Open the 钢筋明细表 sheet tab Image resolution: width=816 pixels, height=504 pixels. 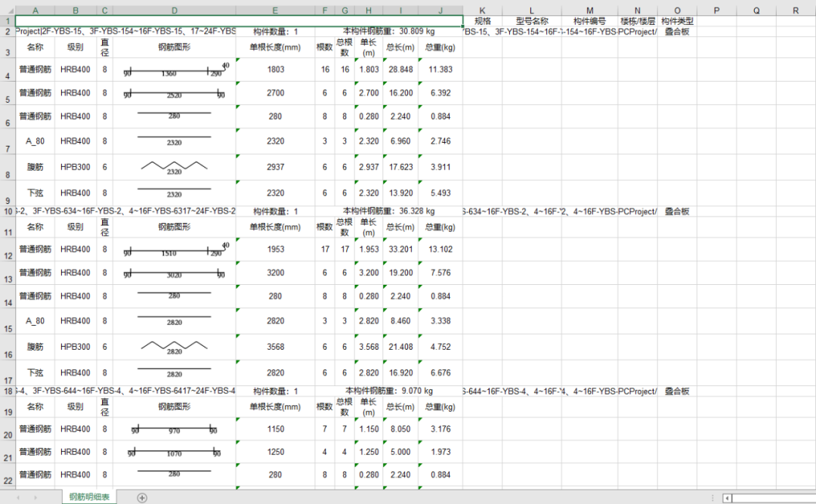(89, 497)
